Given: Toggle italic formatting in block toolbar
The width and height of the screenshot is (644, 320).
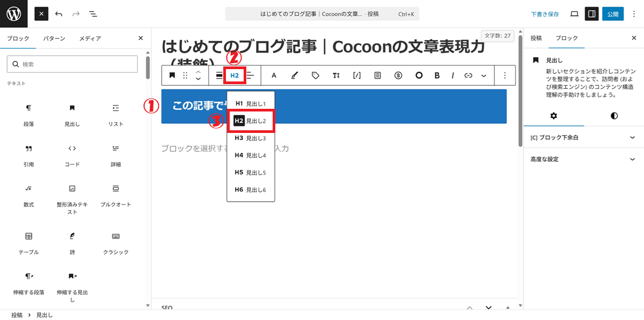Looking at the screenshot, I should click(452, 76).
